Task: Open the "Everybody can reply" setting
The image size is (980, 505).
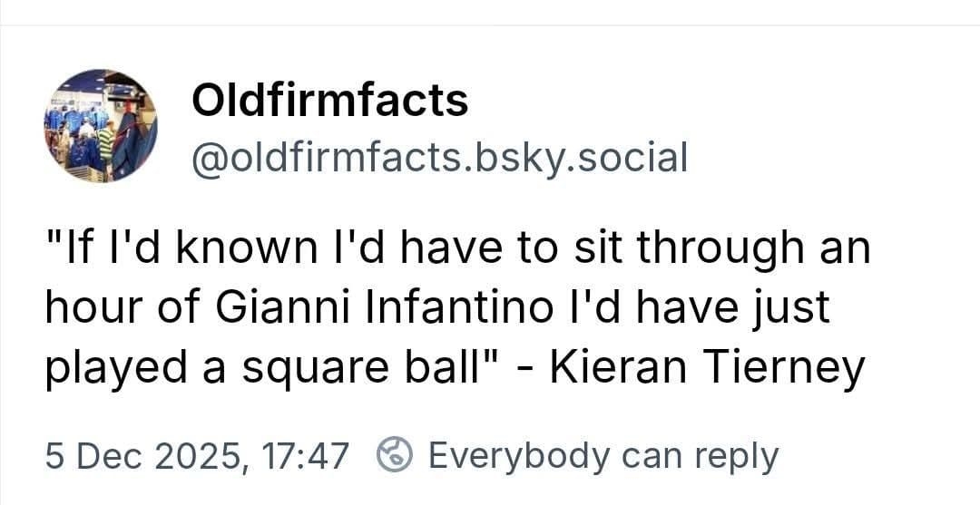Action: pyautogui.click(x=603, y=455)
